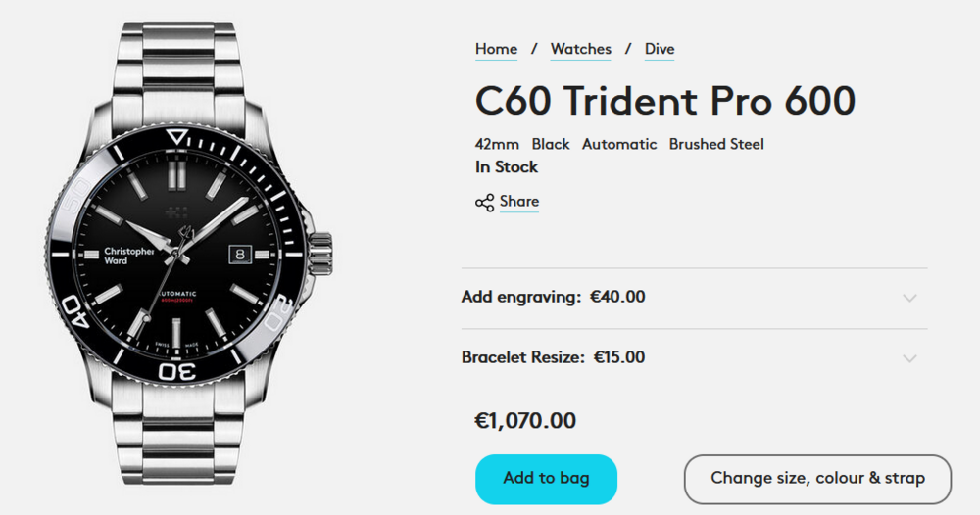
Task: Click the Automatic movement tag
Action: pyautogui.click(x=619, y=144)
